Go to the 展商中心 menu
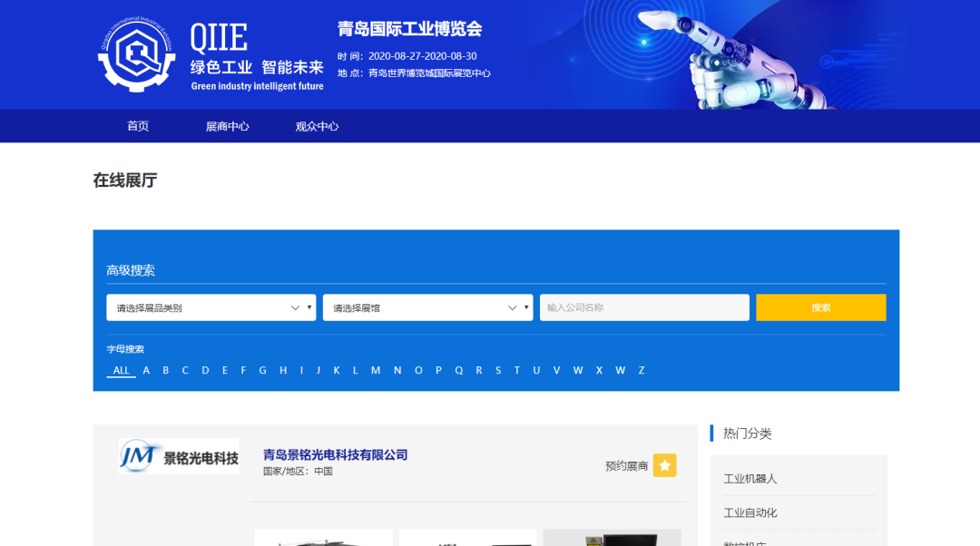This screenshot has width=980, height=546. (227, 126)
